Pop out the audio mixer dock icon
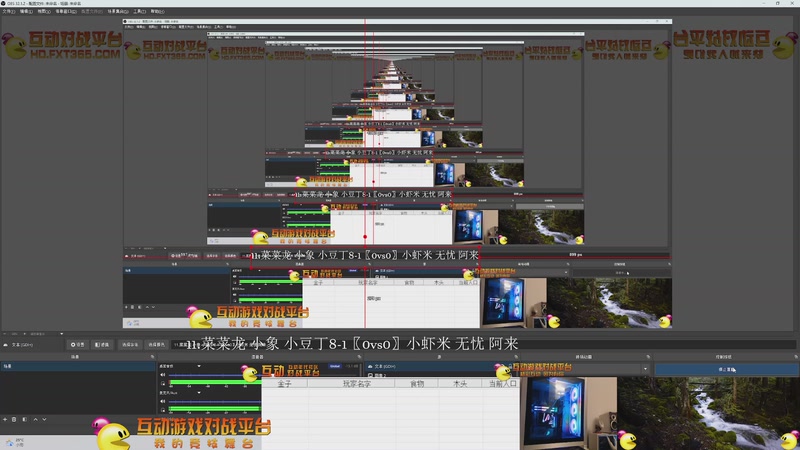Screen dimensions: 800x450 point(359,357)
